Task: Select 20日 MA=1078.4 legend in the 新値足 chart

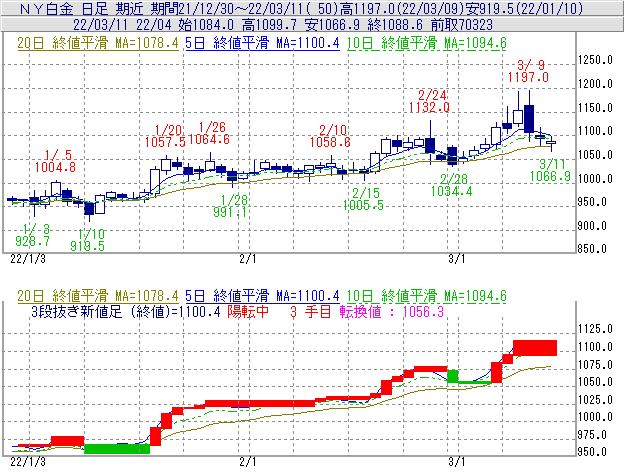Action: (98, 296)
